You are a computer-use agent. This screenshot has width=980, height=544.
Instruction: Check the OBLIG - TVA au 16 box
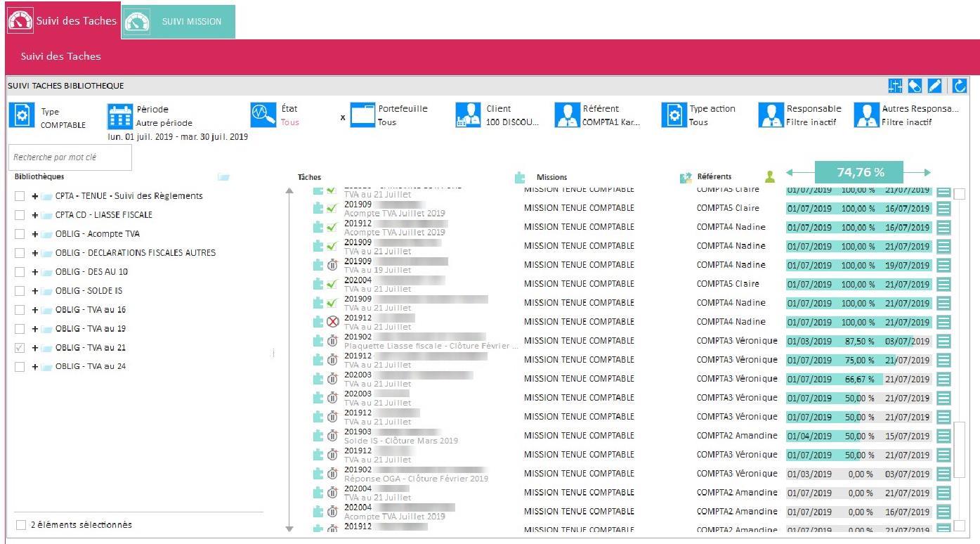point(20,310)
